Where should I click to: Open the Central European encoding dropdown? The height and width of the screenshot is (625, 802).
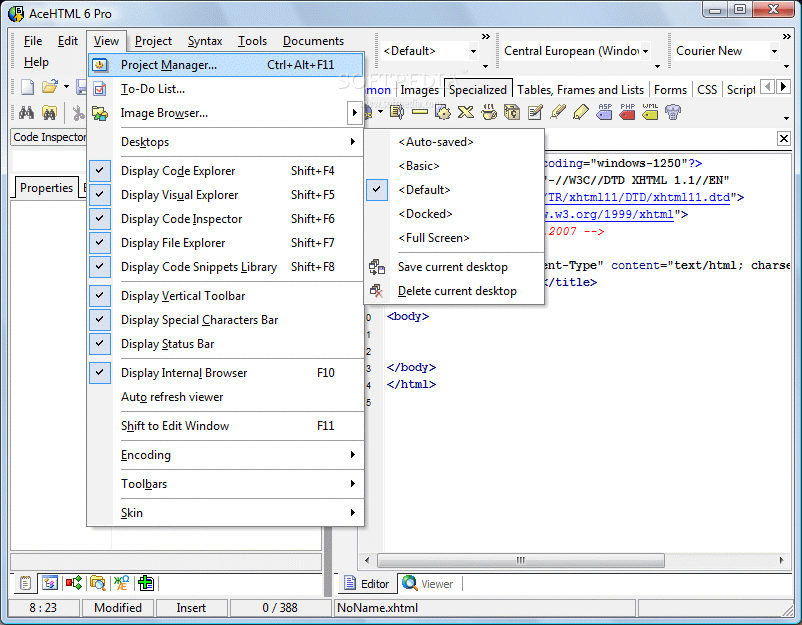[645, 51]
